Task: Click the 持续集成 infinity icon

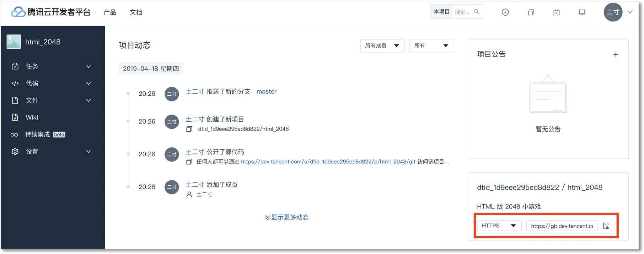Action: pyautogui.click(x=14, y=134)
